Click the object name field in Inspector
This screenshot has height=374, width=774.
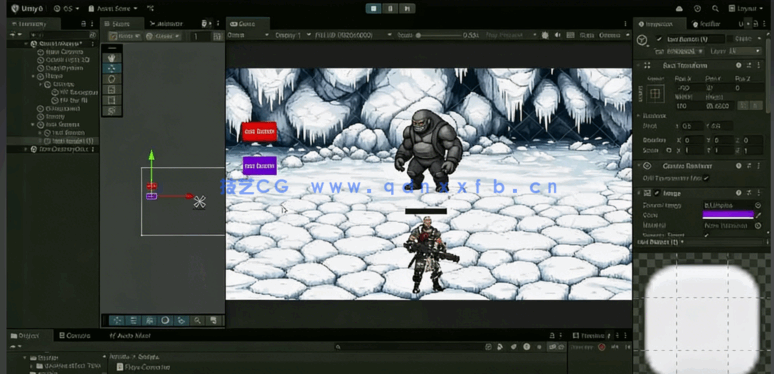[x=696, y=39]
